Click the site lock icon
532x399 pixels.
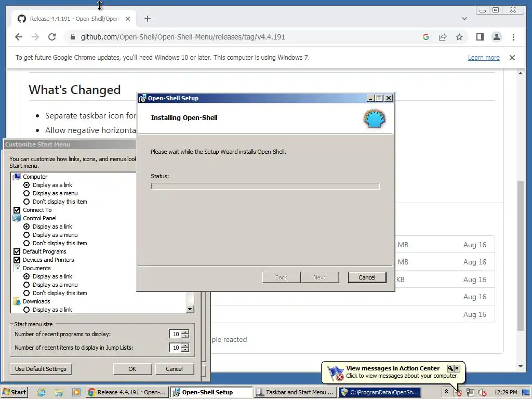(x=72, y=37)
